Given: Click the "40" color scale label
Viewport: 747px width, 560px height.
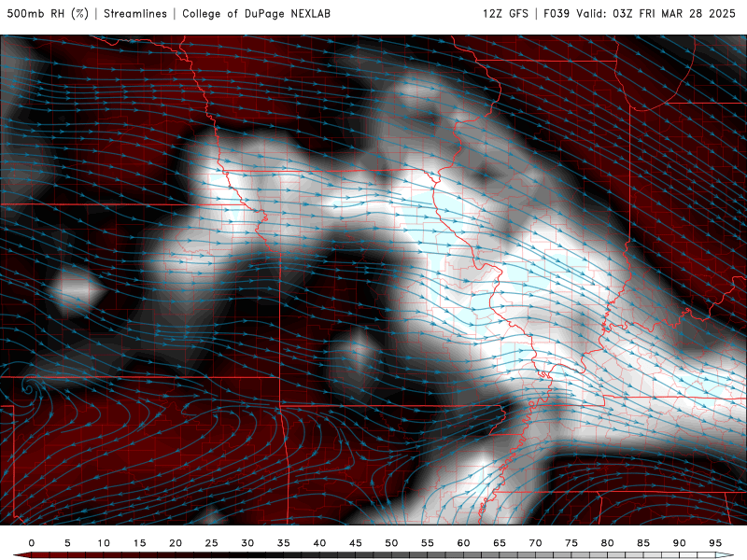Looking at the screenshot, I should [x=319, y=543].
